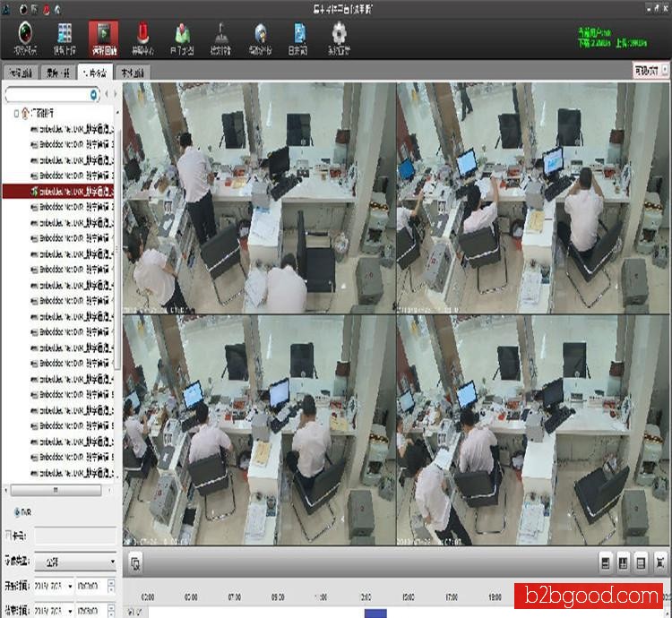Open the start date dropdown
Viewport: 672px width, 618px height.
[70, 587]
